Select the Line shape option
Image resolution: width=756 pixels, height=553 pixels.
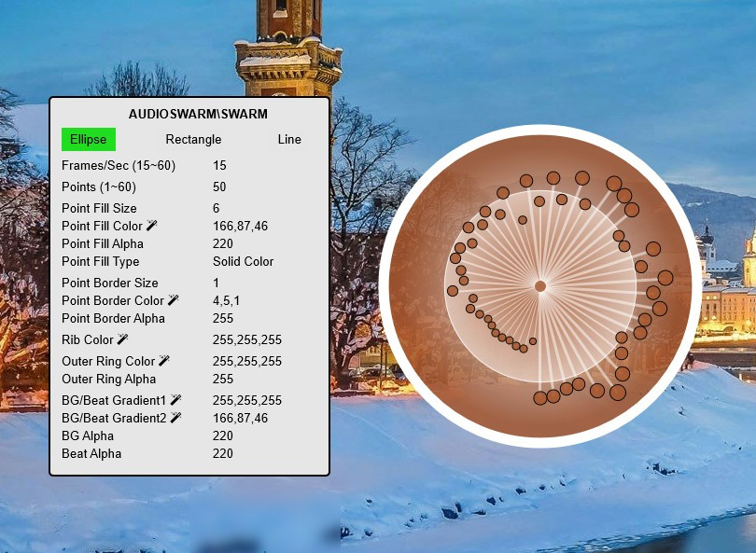coord(289,139)
